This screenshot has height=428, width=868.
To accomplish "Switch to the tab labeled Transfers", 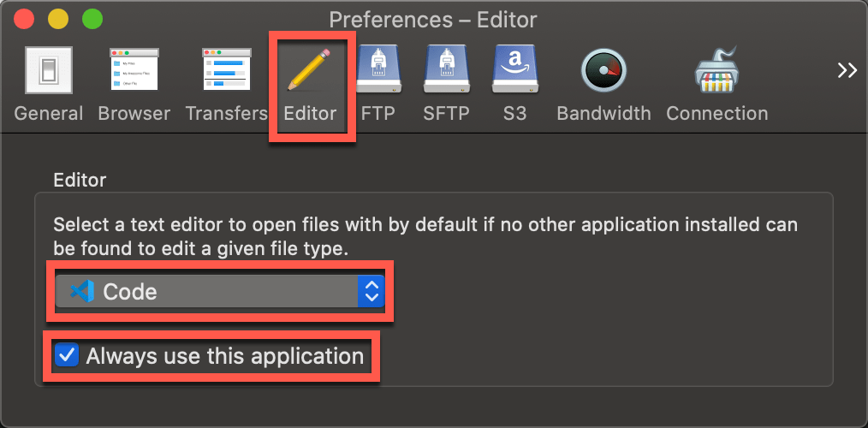I will (x=226, y=113).
